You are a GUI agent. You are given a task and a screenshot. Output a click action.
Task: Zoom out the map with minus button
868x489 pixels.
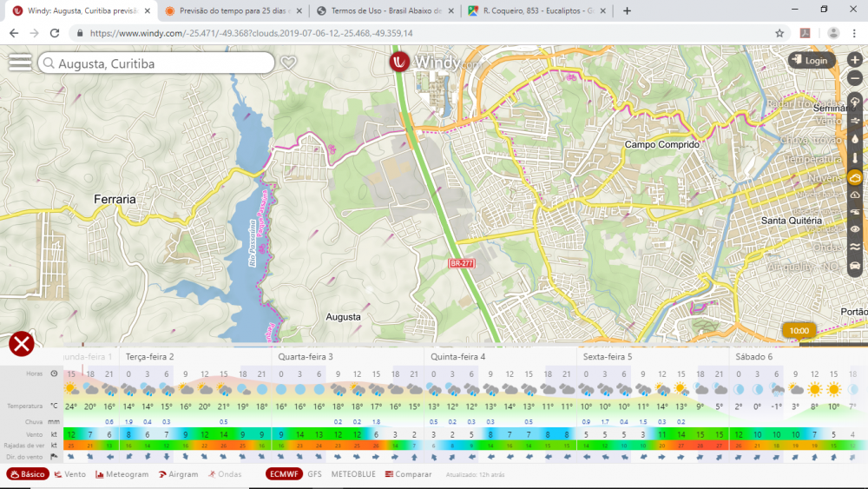[855, 78]
